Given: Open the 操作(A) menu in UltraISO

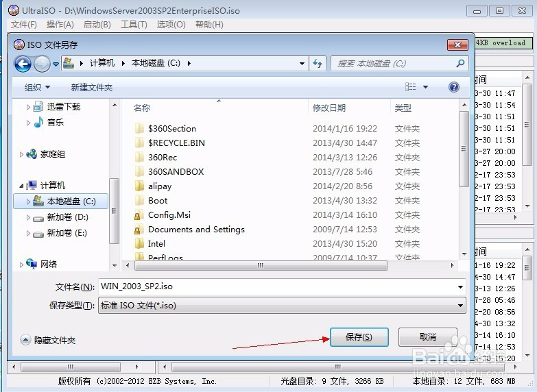Looking at the screenshot, I should click(60, 25).
